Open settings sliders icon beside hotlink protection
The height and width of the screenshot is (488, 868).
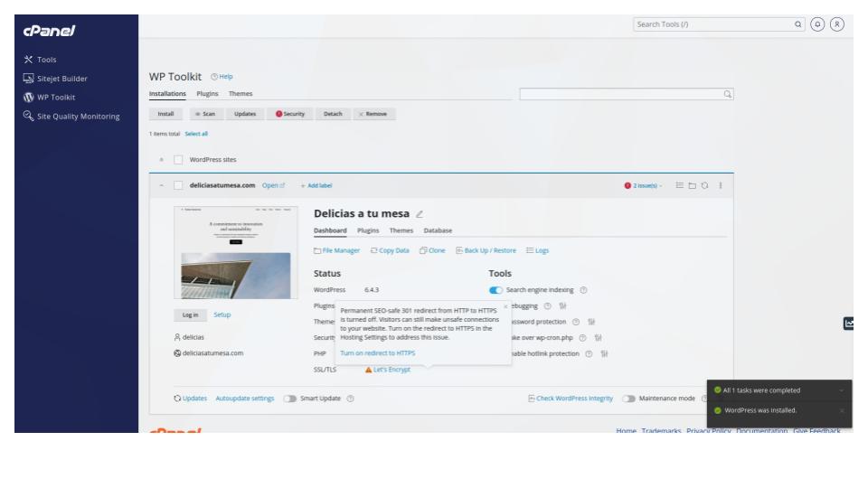pos(605,353)
